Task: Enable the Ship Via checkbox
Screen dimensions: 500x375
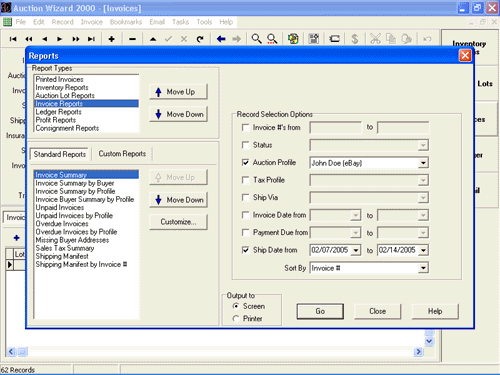Action: 246,197
